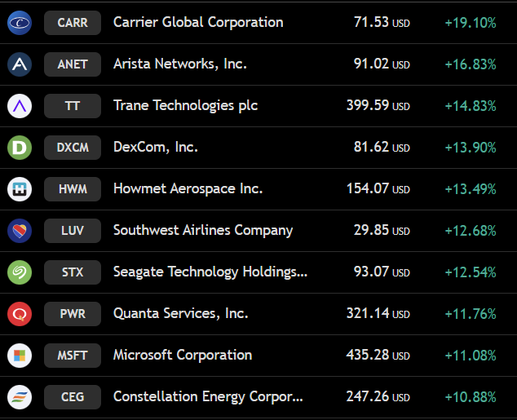Click the DexCom green D logo

[20, 148]
